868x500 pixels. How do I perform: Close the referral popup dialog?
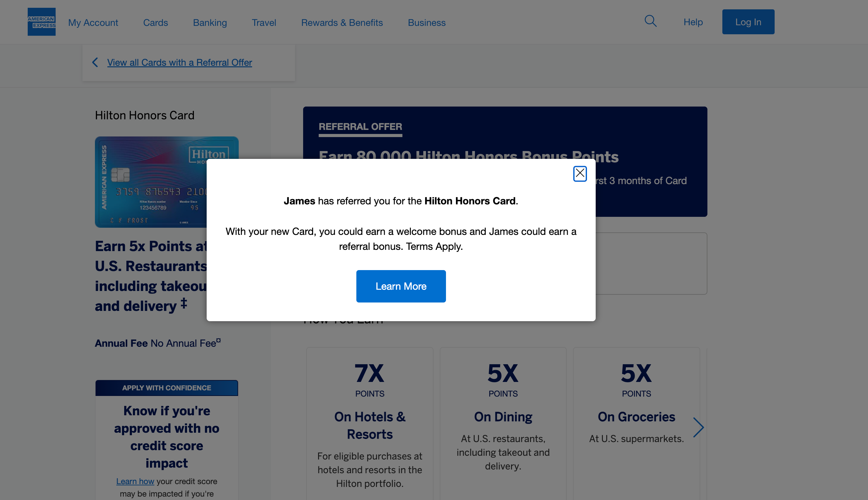tap(580, 173)
